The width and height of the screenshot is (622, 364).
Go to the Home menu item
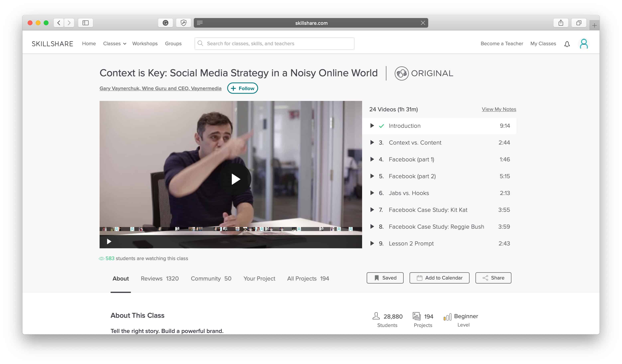pyautogui.click(x=89, y=44)
